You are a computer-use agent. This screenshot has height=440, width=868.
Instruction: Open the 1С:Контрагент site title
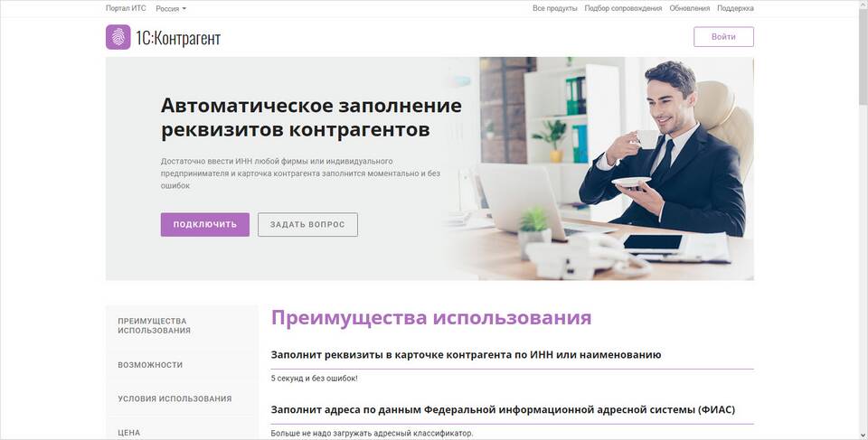coord(178,38)
